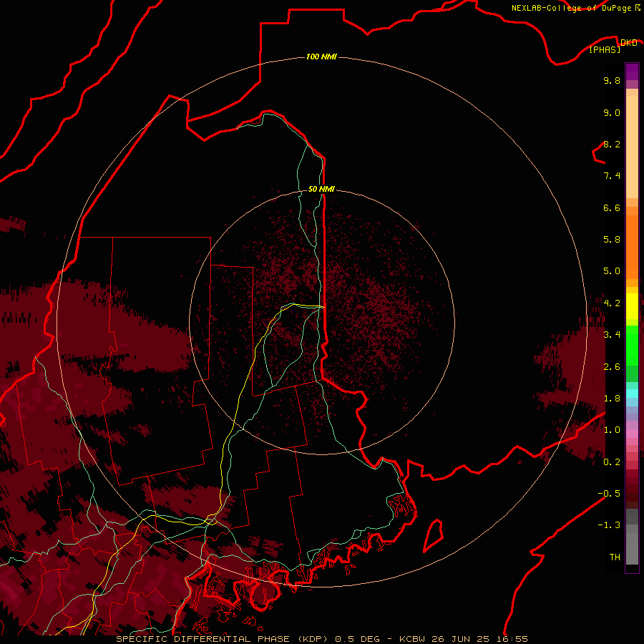644x644 pixels.
Task: Select the 9.8 legend value
Action: pyautogui.click(x=612, y=80)
